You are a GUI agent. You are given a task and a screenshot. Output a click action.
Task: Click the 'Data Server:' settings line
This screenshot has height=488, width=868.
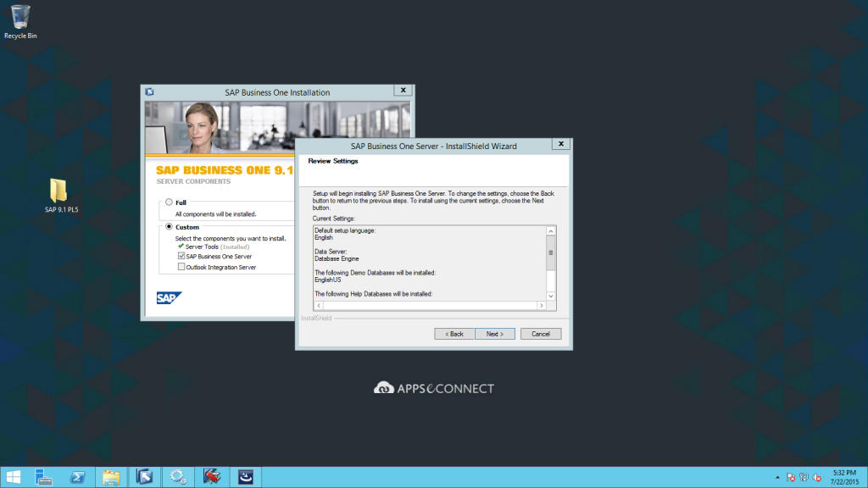tap(331, 252)
